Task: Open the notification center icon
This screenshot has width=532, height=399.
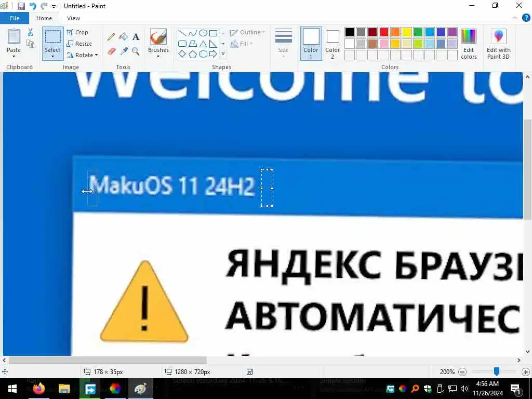Action: pyautogui.click(x=516, y=389)
